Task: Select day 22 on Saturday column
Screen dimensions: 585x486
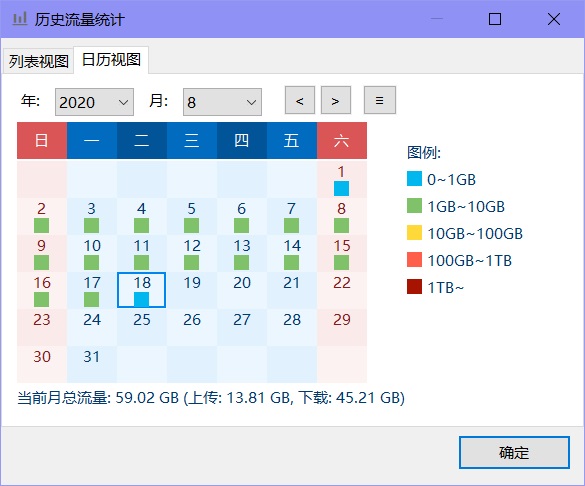Action: (342, 290)
